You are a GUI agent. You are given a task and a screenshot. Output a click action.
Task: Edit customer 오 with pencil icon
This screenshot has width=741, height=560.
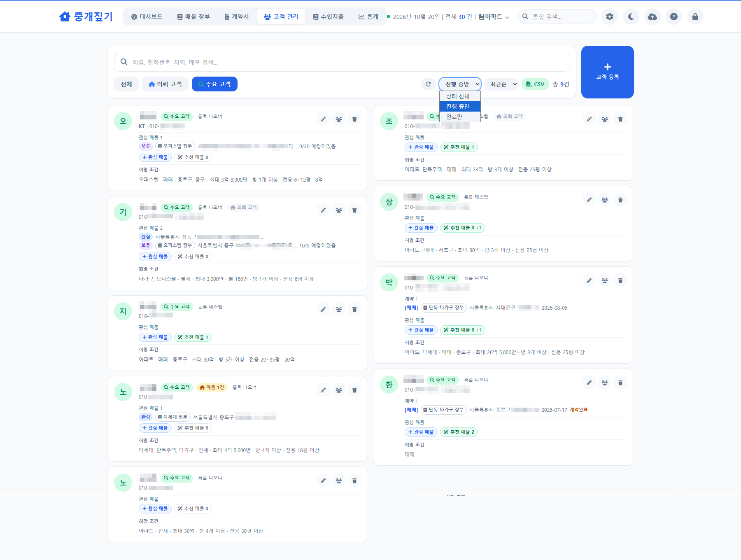(x=323, y=119)
